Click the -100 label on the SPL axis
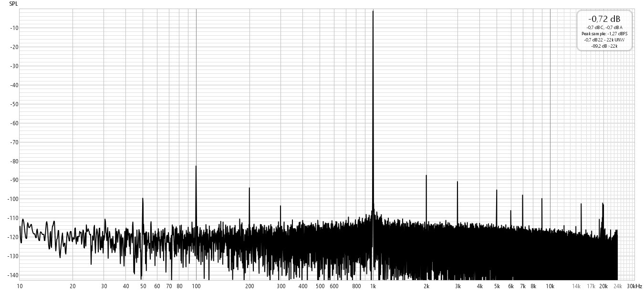644x292 pixels. 13,199
